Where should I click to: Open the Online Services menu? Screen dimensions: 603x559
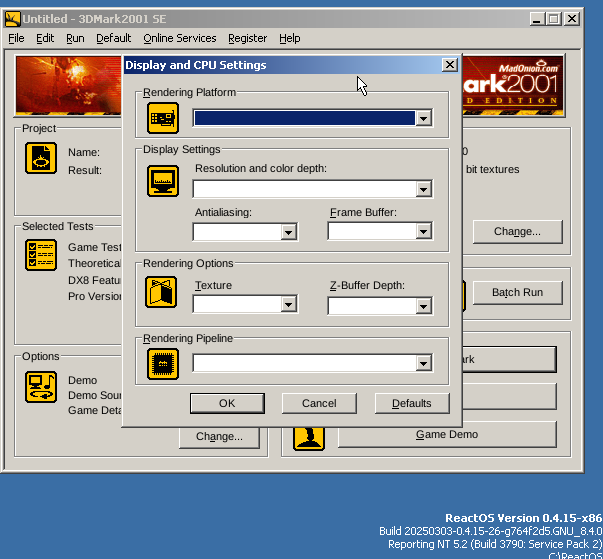click(x=180, y=38)
